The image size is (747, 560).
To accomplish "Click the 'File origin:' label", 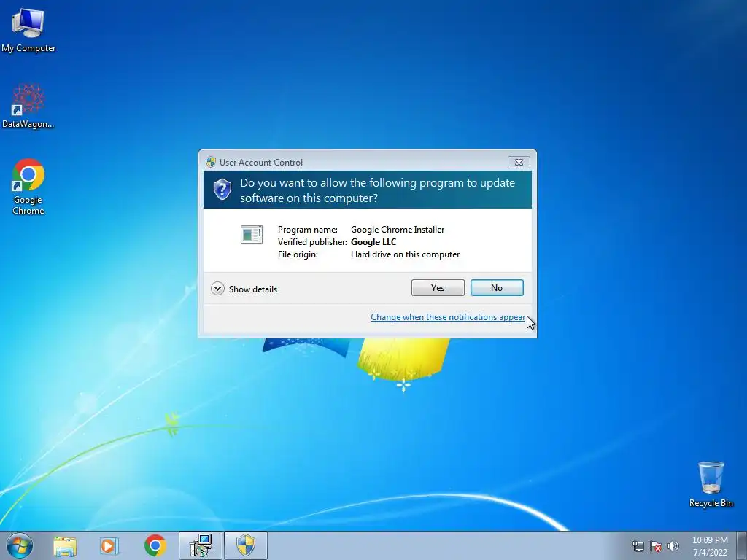I will 298,254.
